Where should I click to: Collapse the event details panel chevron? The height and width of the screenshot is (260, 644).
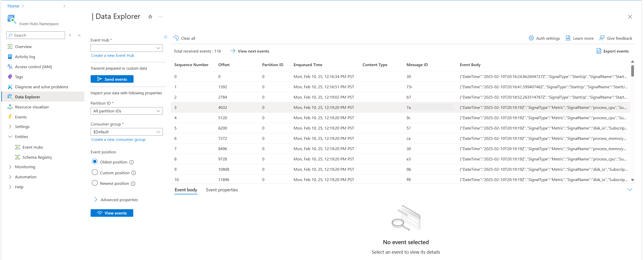click(x=630, y=190)
